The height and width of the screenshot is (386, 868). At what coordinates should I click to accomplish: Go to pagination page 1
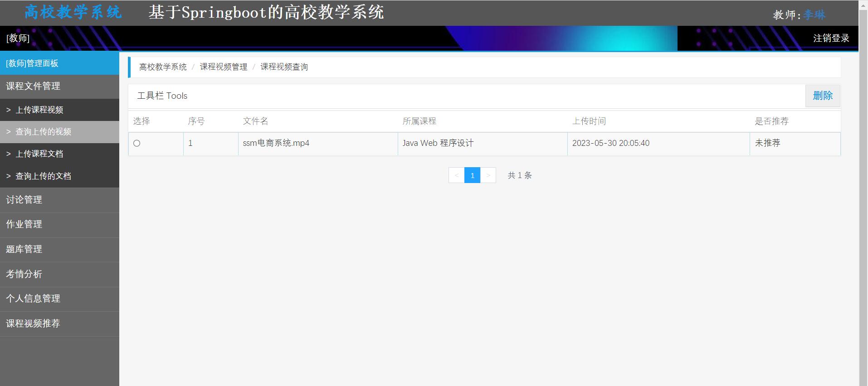(x=472, y=175)
